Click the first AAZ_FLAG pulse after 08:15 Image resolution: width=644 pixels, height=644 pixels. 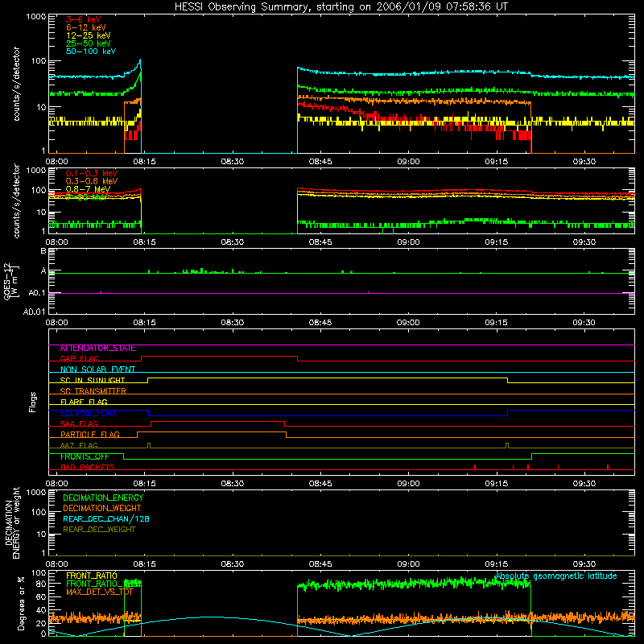point(149,445)
